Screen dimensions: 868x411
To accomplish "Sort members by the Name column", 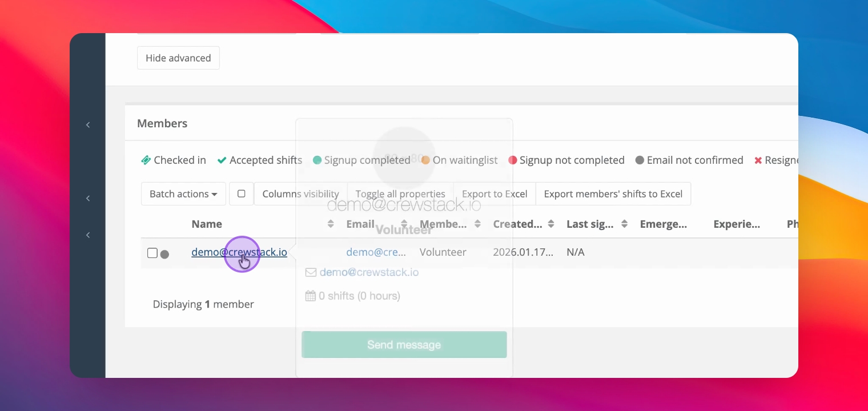I will (x=207, y=224).
